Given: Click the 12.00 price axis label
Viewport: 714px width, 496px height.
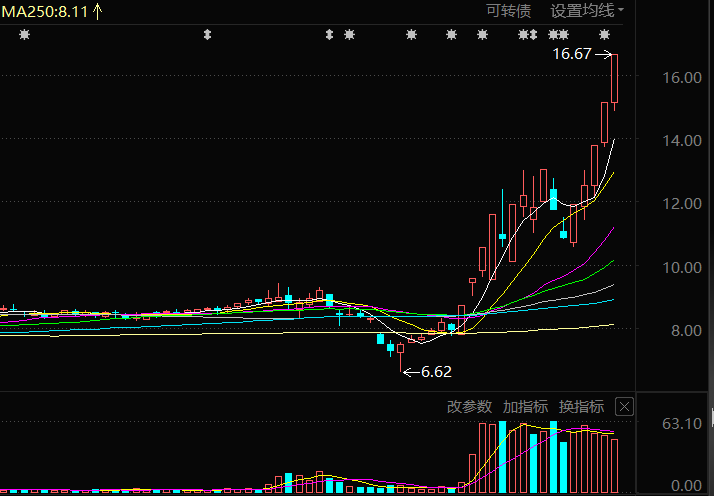Looking at the screenshot, I should pyautogui.click(x=682, y=204).
